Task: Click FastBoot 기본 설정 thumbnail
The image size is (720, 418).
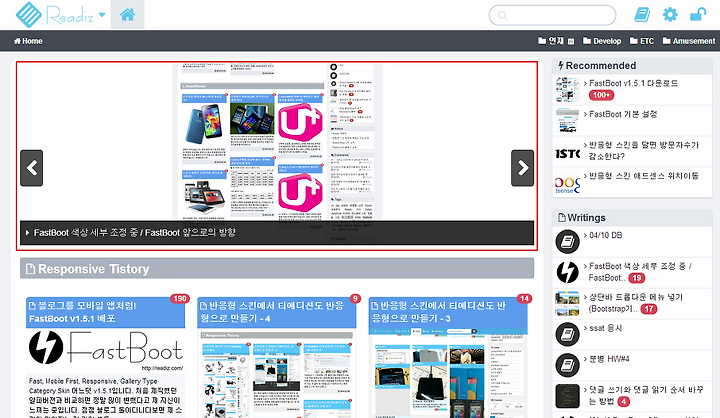Action: pos(568,120)
